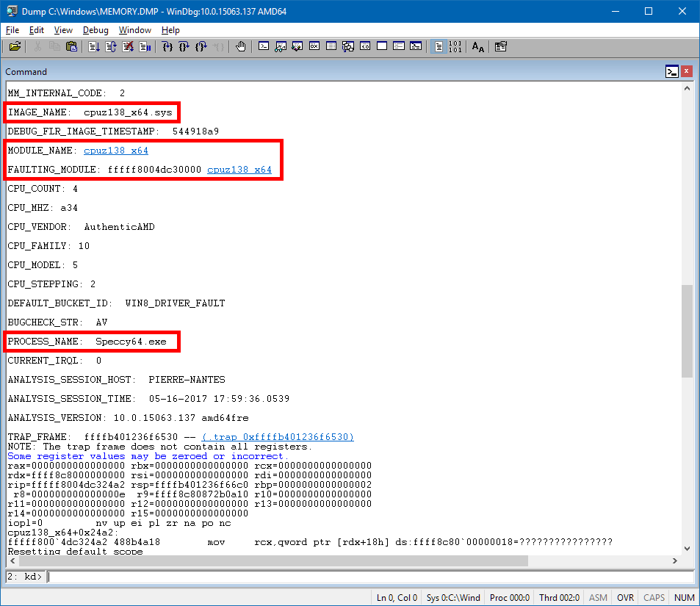This screenshot has width=700, height=606.
Task: Toggle Source mode on toolbar button
Action: 439,46
